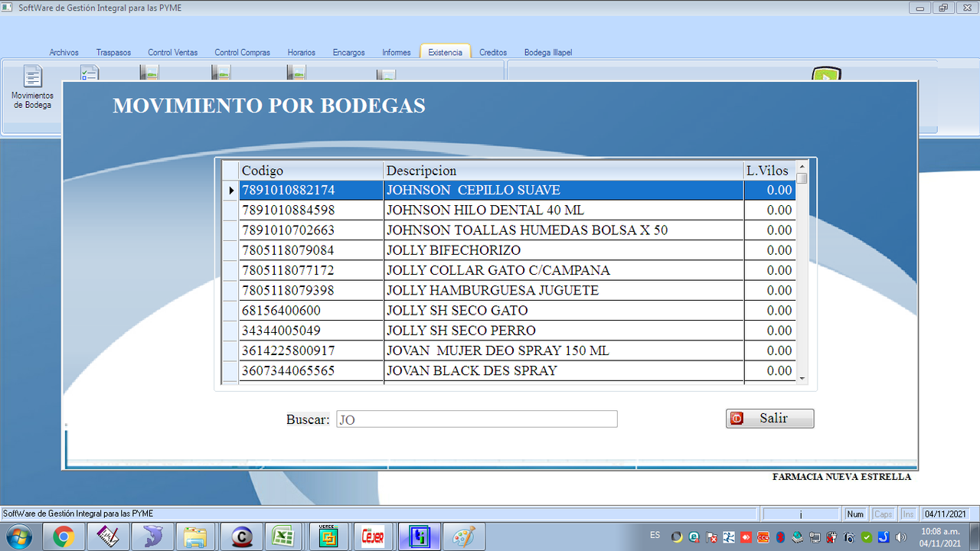Select the JOLLY COLLAR GATO C/CAMPANA row

[x=508, y=270]
